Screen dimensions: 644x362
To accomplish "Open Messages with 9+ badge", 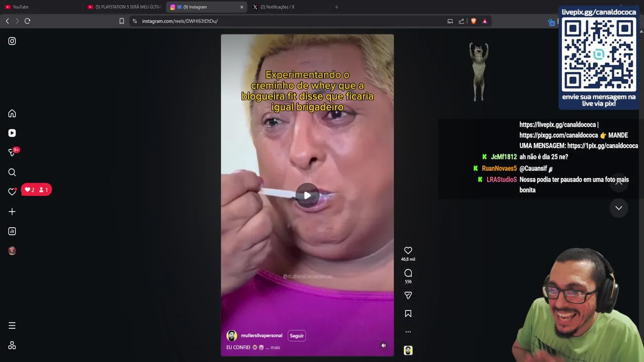I will pos(13,152).
